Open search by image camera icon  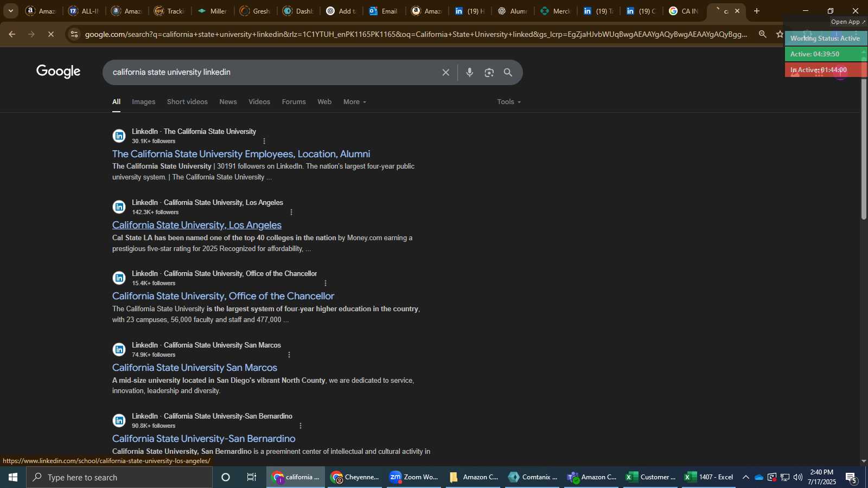tap(489, 72)
